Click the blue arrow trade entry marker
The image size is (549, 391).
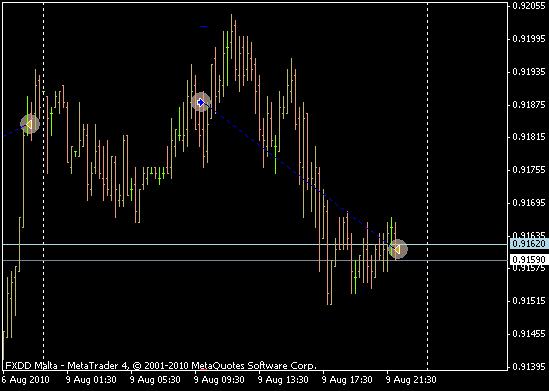pyautogui.click(x=201, y=102)
